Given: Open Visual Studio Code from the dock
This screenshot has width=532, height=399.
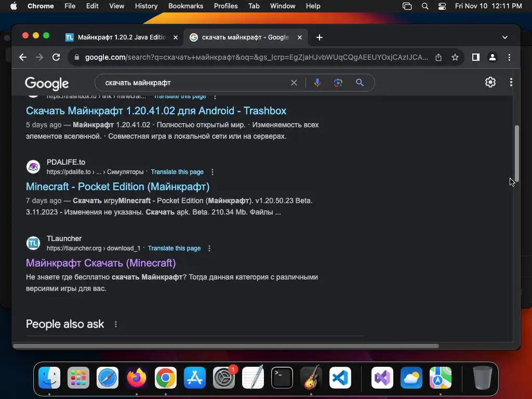Looking at the screenshot, I should pos(340,378).
